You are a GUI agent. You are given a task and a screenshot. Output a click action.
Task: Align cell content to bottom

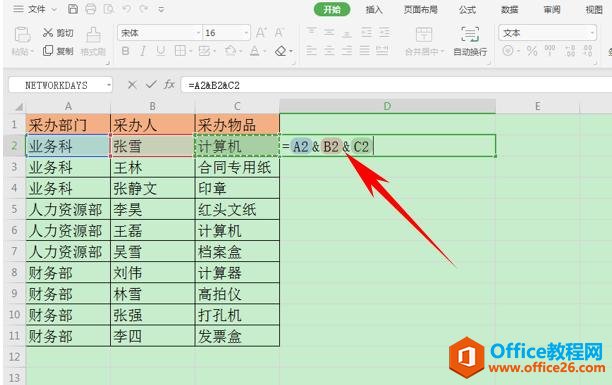pos(346,33)
